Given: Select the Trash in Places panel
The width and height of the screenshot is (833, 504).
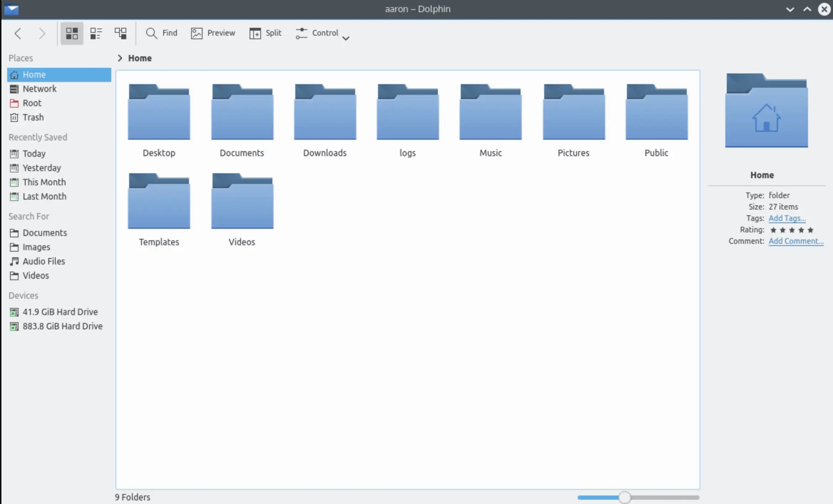Looking at the screenshot, I should click(x=32, y=117).
